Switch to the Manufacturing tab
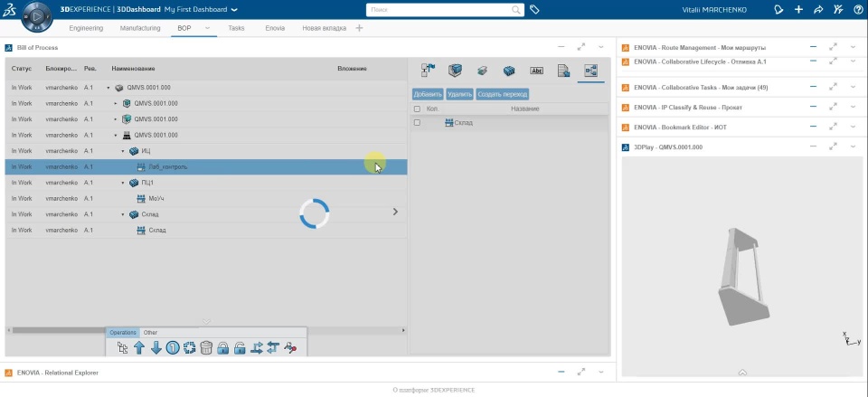 pos(140,28)
